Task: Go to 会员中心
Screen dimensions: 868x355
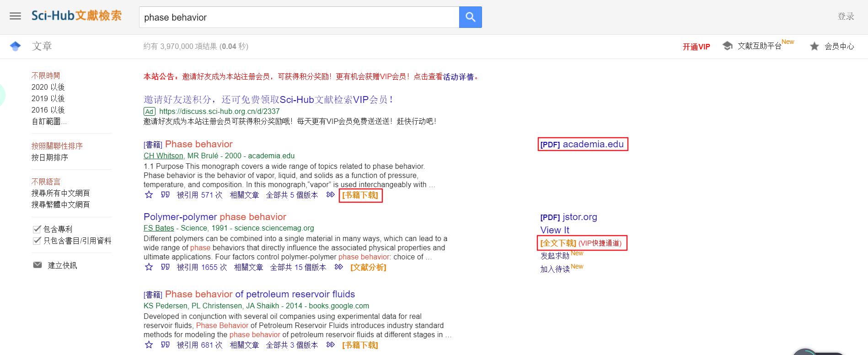Action: (839, 46)
